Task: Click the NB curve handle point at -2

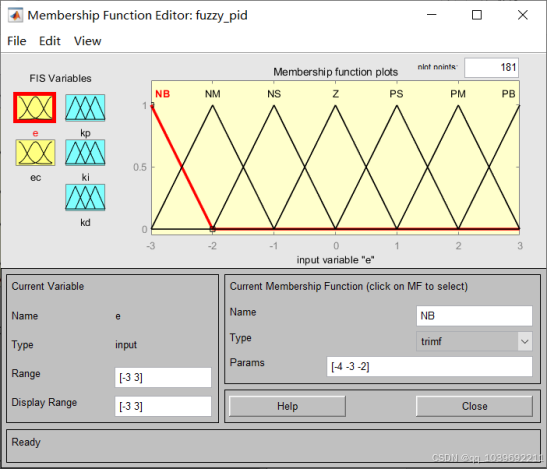Action: [212, 229]
